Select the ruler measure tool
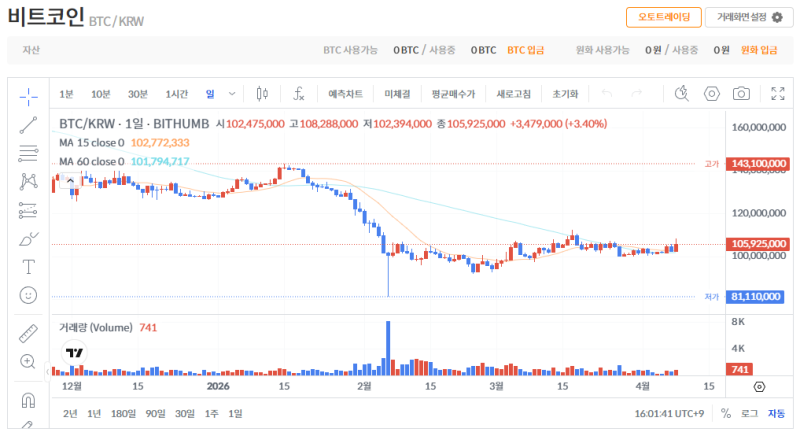Image resolution: width=800 pixels, height=436 pixels. coord(29,334)
